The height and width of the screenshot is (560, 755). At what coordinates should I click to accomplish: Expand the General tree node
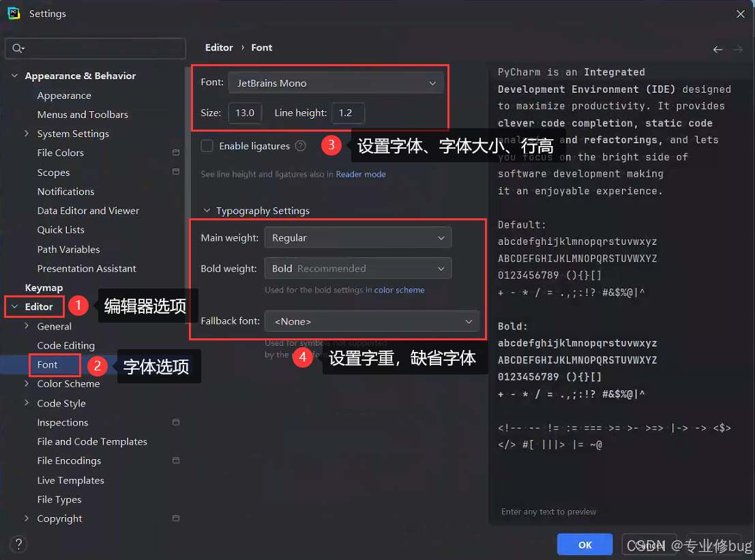tap(27, 326)
